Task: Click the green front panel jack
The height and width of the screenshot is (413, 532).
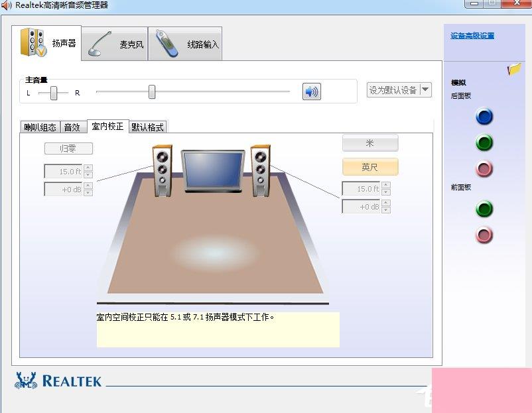Action: (x=484, y=209)
